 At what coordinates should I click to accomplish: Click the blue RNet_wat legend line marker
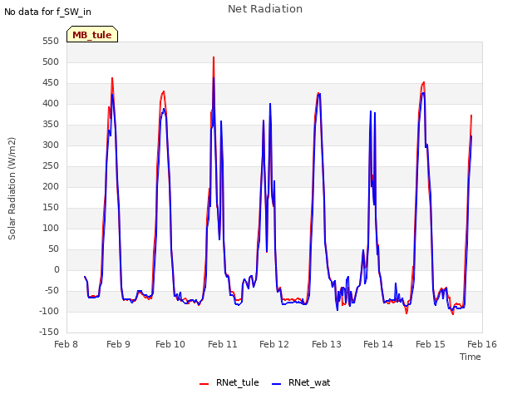tap(277, 384)
